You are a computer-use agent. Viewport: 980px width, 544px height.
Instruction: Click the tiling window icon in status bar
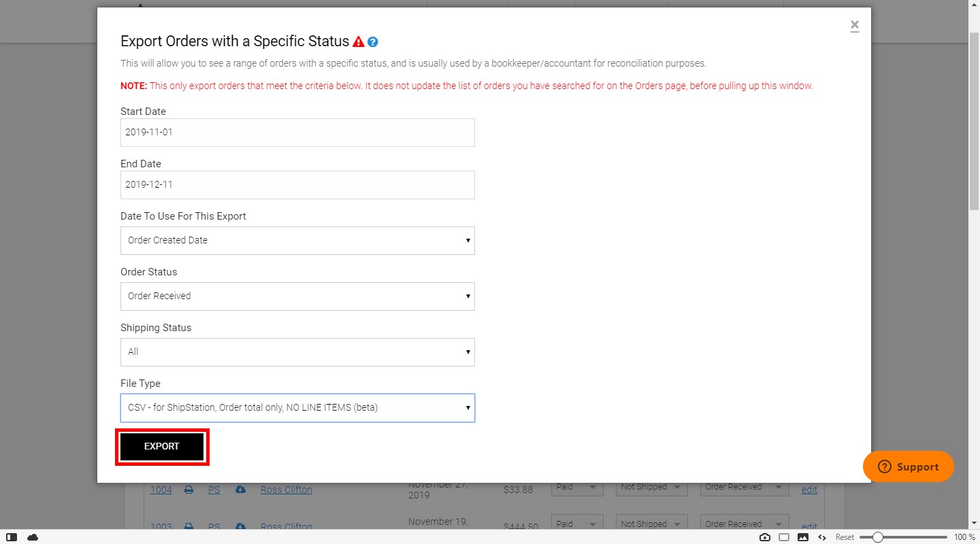pyautogui.click(x=784, y=537)
